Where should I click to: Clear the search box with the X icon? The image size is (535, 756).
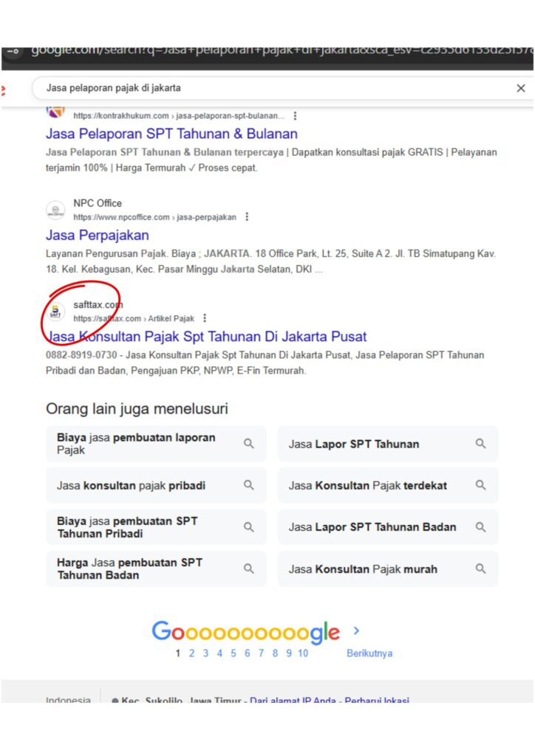520,89
